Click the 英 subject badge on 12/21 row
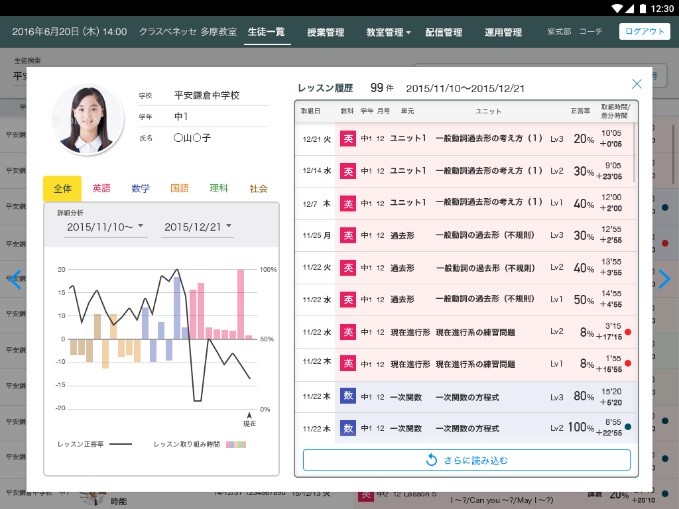 348,139
